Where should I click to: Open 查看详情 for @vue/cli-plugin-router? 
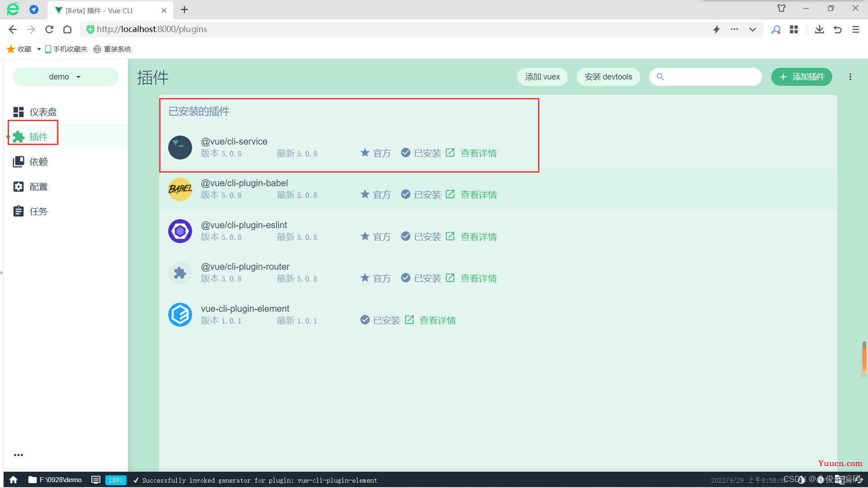pos(478,278)
